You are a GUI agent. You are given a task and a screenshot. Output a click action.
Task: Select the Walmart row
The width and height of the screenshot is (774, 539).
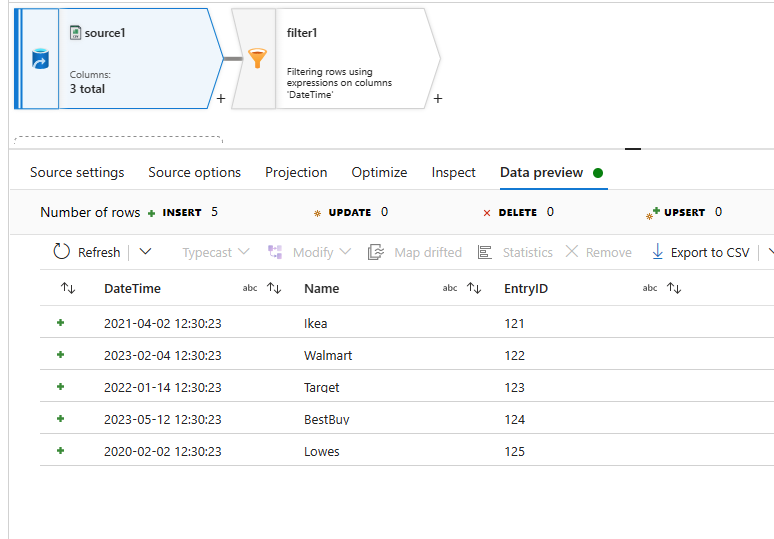click(x=328, y=355)
